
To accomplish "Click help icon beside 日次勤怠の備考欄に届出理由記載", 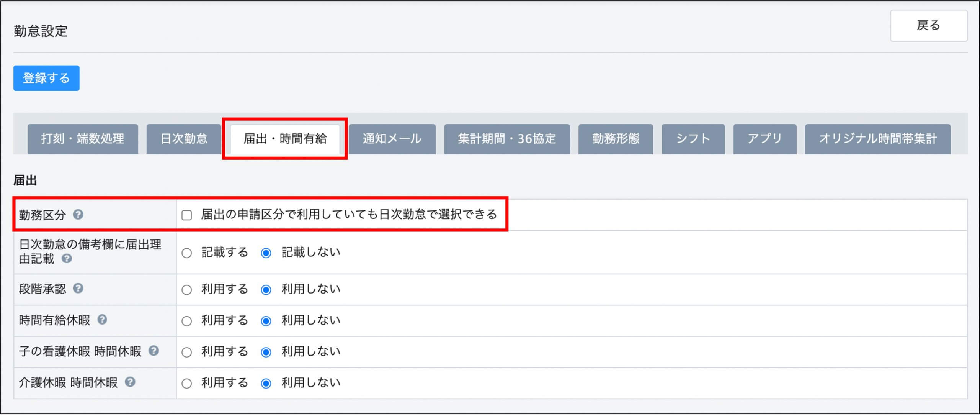I will tap(67, 259).
